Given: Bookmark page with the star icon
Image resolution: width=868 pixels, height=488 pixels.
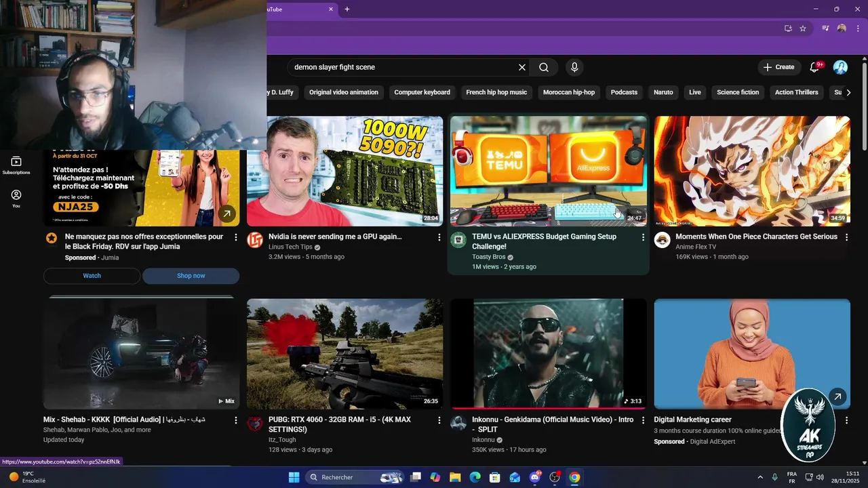Looking at the screenshot, I should tap(803, 28).
